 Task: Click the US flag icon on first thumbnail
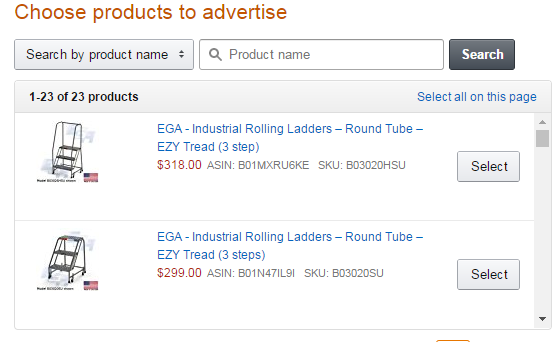tap(91, 178)
